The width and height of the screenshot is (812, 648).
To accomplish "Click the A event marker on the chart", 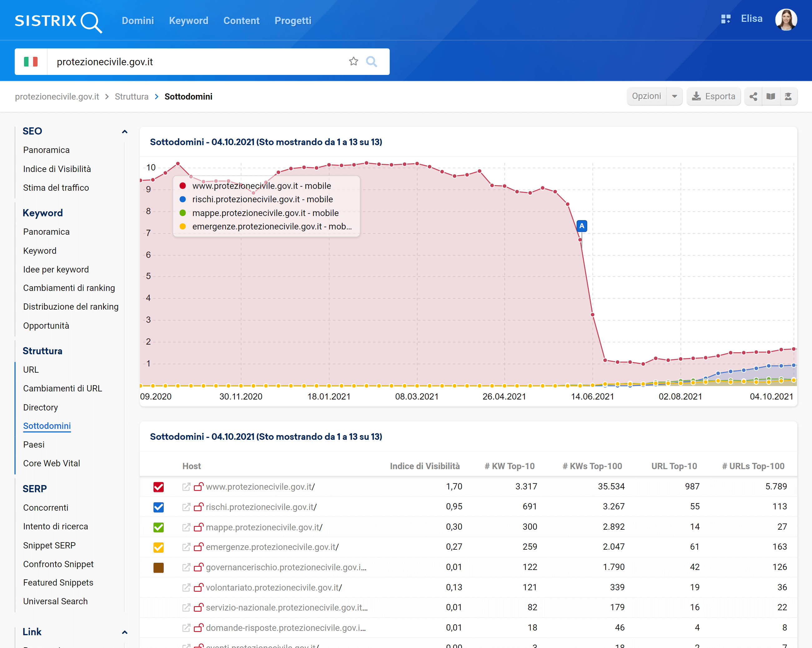I will coord(582,226).
